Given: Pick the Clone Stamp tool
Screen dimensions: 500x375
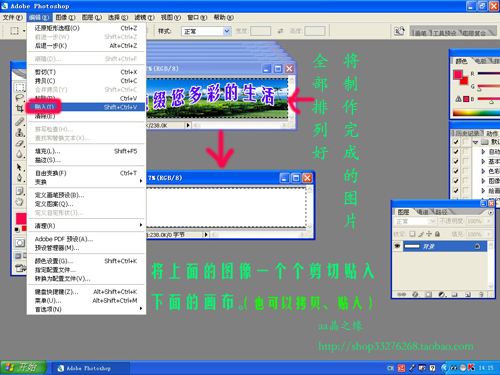Looking at the screenshot, I should pos(20,132).
